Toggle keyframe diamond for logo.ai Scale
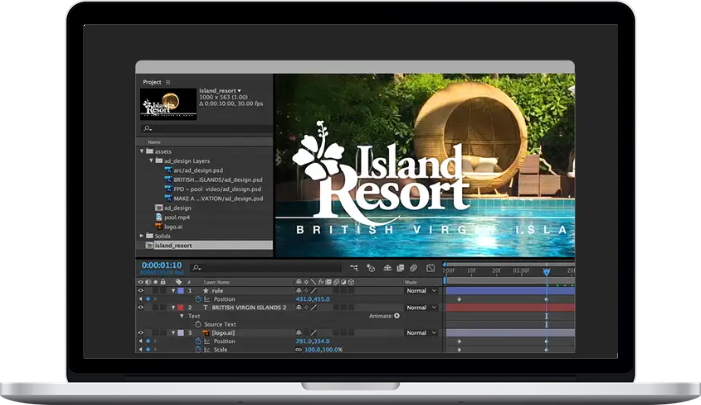 point(148,350)
